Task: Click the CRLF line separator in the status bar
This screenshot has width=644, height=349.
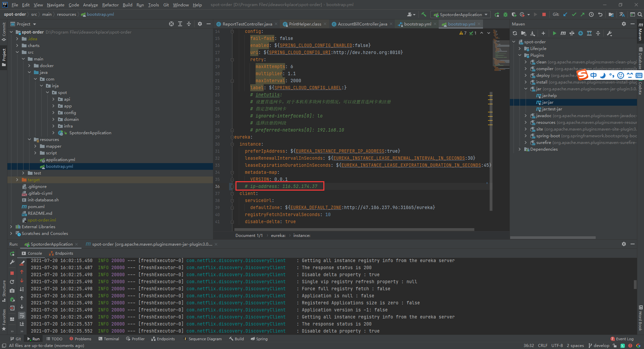Action: click(543, 346)
